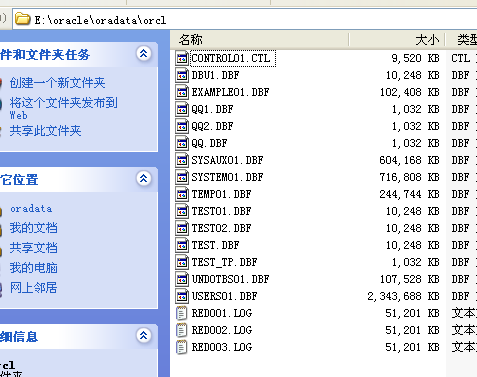Click 将这个文件夹发布到 Web link
This screenshot has width=477, height=377.
(x=63, y=108)
